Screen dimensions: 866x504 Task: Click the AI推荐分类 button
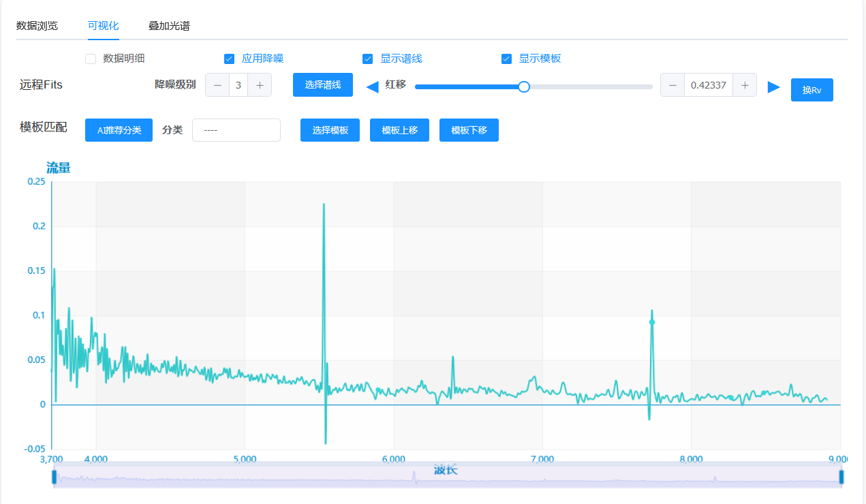(119, 130)
